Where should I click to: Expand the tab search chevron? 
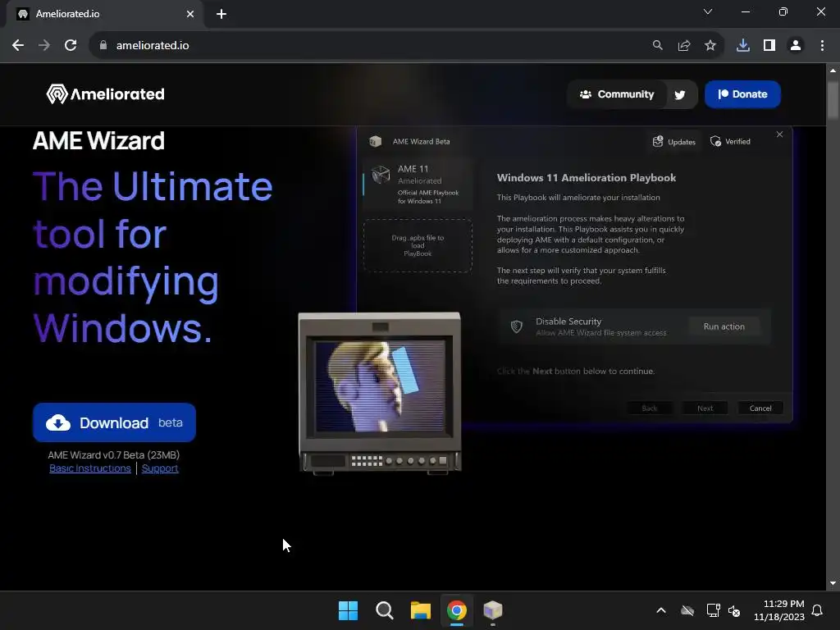point(708,11)
